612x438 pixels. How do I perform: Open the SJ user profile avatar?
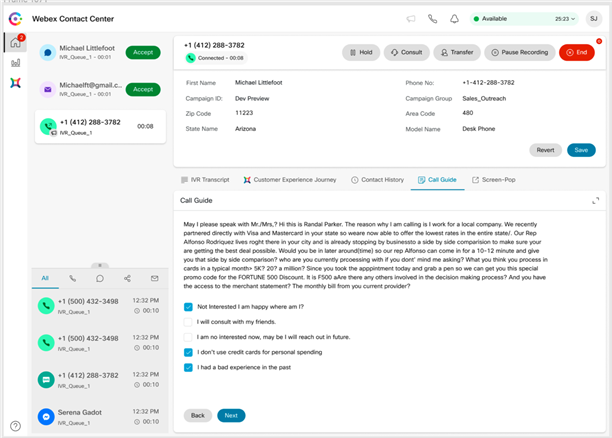click(594, 19)
